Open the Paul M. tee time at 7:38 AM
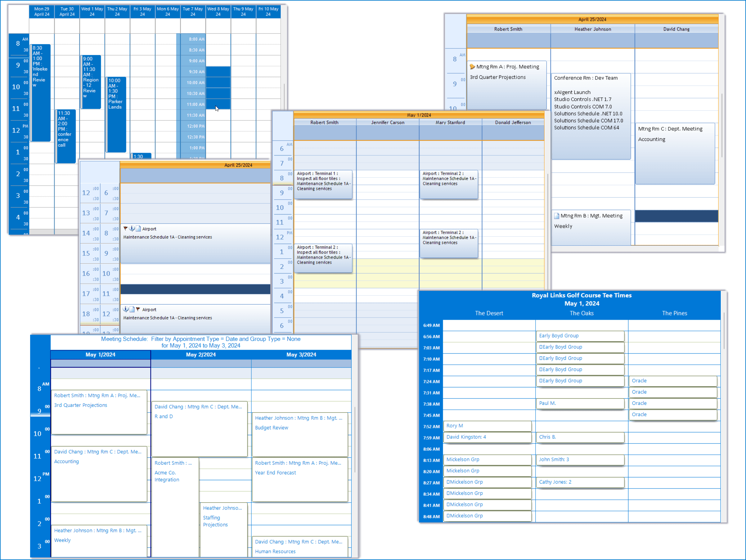The height and width of the screenshot is (560, 746). [x=580, y=404]
